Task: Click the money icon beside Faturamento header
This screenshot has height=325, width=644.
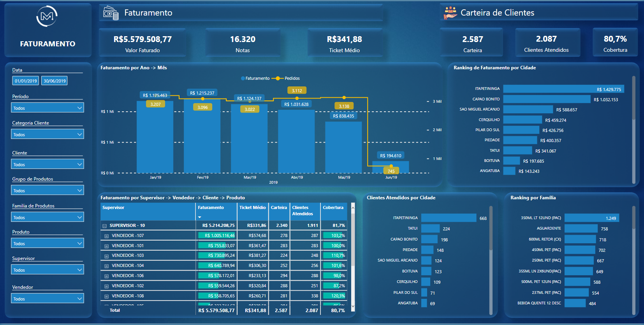Action: pyautogui.click(x=111, y=13)
